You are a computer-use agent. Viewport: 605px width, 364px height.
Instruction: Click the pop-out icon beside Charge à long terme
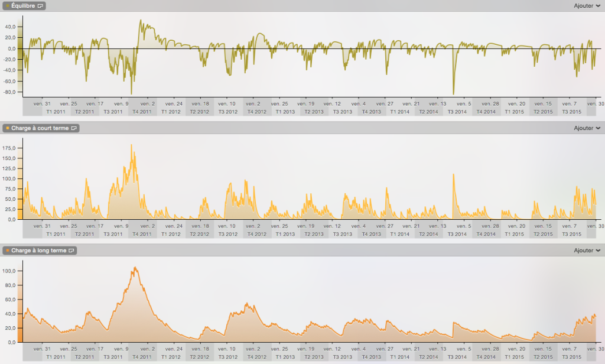pos(71,251)
